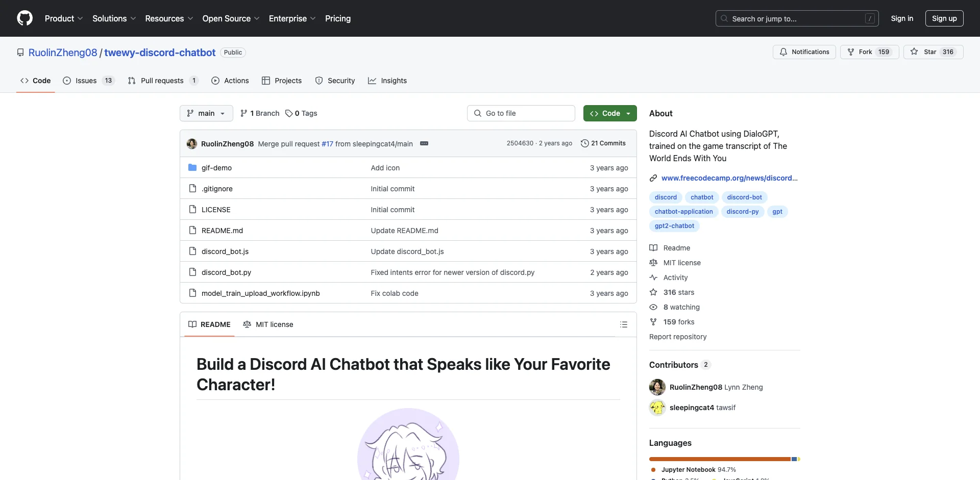The height and width of the screenshot is (480, 980).
Task: Expand the Solutions menu
Action: pyautogui.click(x=114, y=18)
